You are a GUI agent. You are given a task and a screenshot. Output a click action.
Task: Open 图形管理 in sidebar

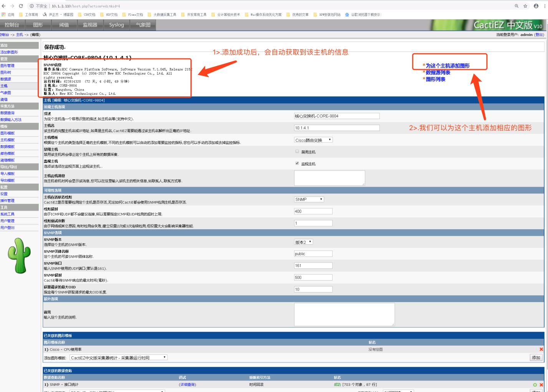(x=7, y=66)
